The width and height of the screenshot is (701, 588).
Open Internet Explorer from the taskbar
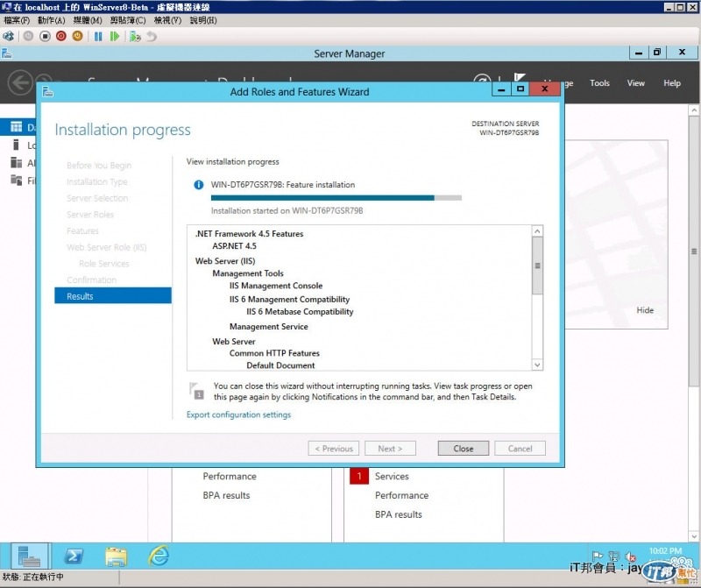click(159, 556)
